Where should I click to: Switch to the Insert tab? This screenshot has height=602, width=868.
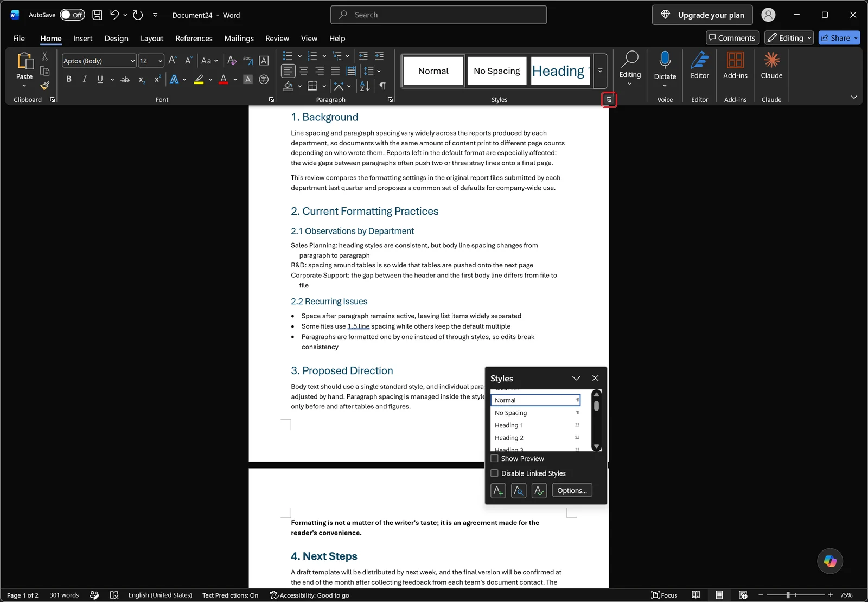[x=82, y=39]
